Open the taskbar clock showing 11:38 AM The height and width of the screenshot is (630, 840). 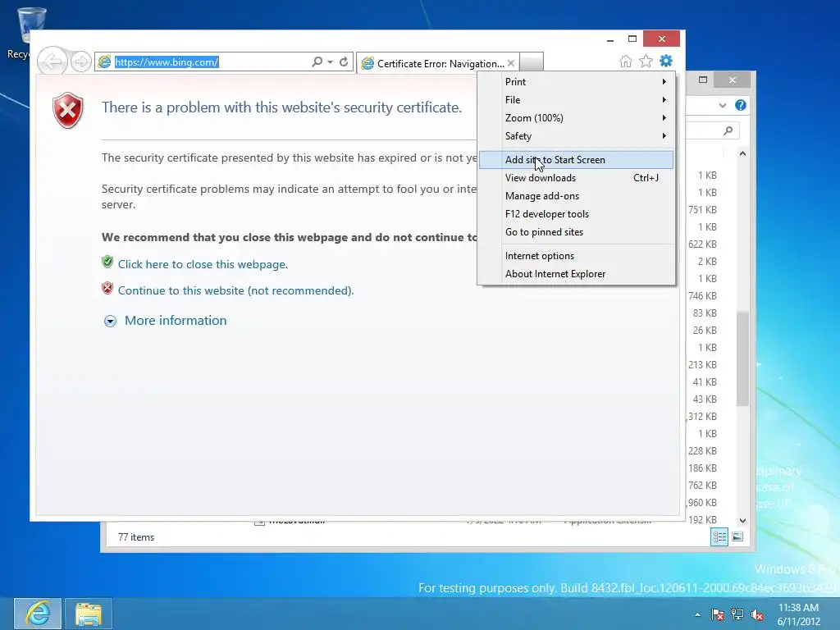coord(798,614)
